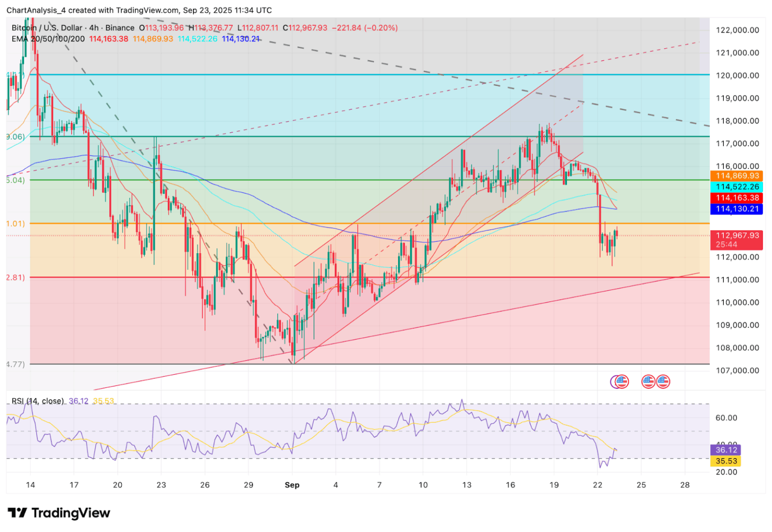This screenshot has height=532, width=772.
Task: Click the red current price tag 112,967.93
Action: 737,234
